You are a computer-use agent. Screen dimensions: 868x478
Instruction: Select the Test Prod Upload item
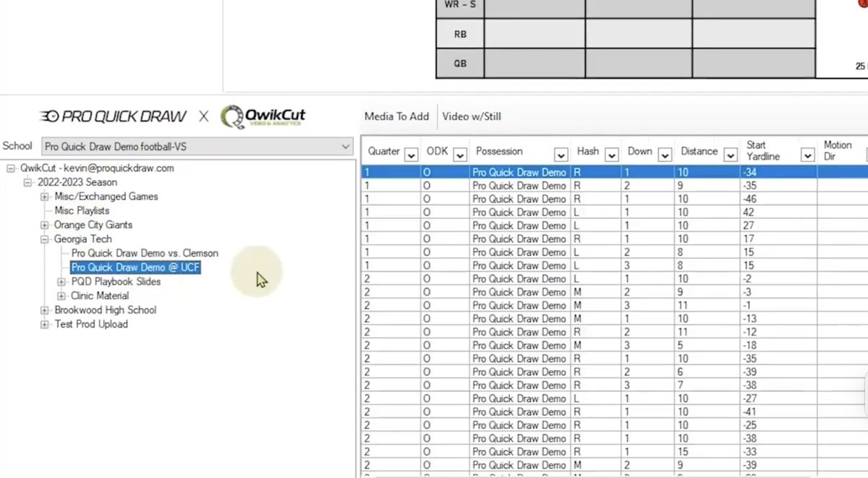(x=91, y=324)
